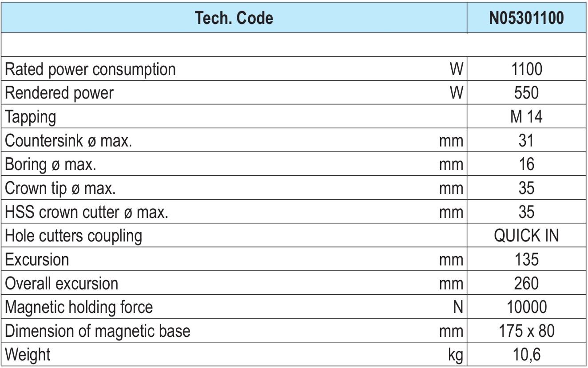Select the Boring ø max. label
The width and height of the screenshot is (588, 368).
click(51, 165)
